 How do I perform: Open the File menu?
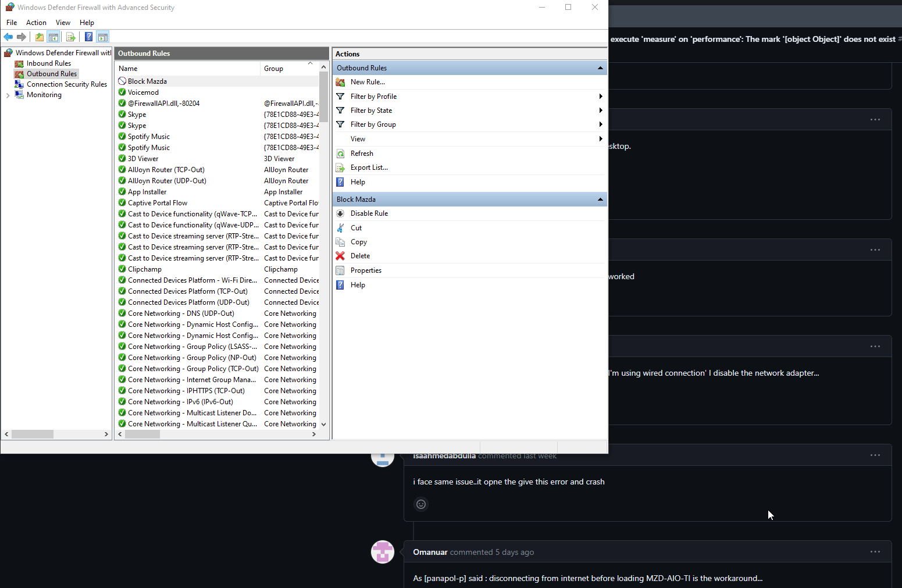pos(12,23)
